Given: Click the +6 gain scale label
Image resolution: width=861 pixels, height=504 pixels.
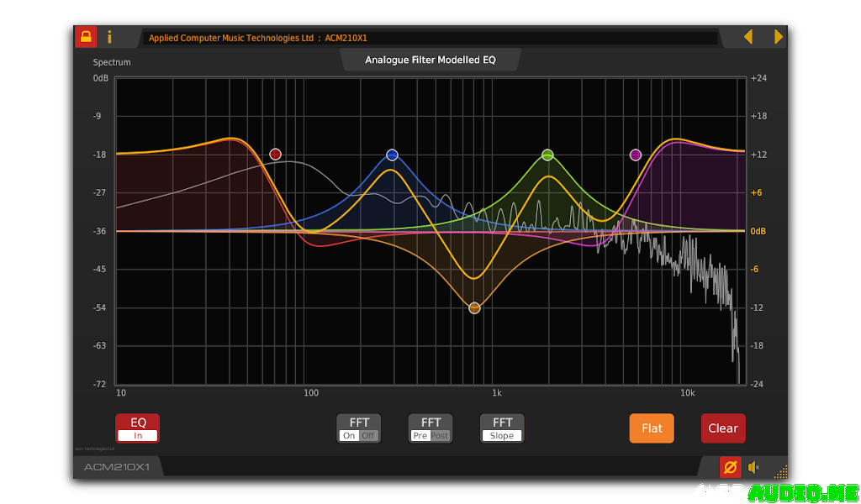Looking at the screenshot, I should coord(756,192).
